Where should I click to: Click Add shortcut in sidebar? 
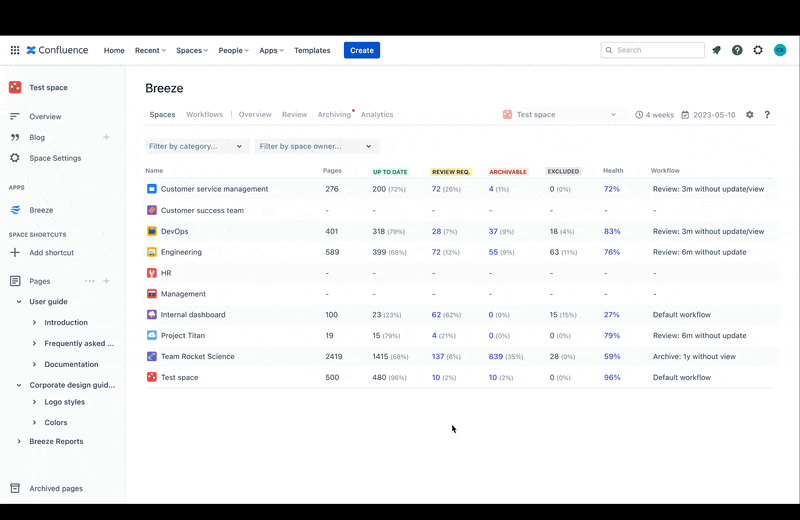pos(52,253)
